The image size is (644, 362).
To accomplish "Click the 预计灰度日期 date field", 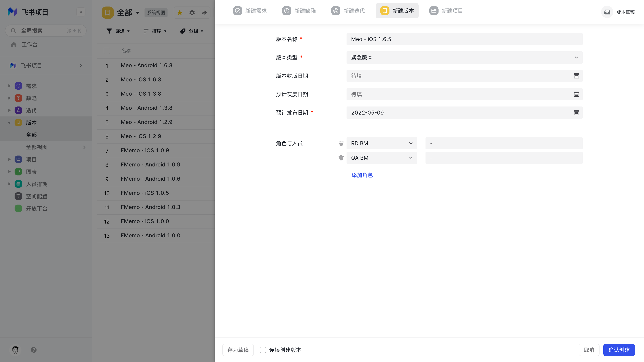I will (464, 94).
